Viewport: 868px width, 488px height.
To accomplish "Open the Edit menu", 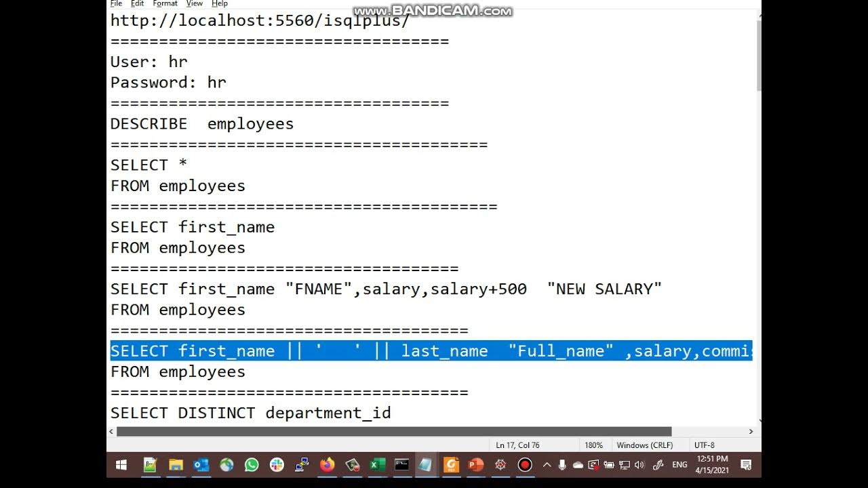I will [x=138, y=4].
